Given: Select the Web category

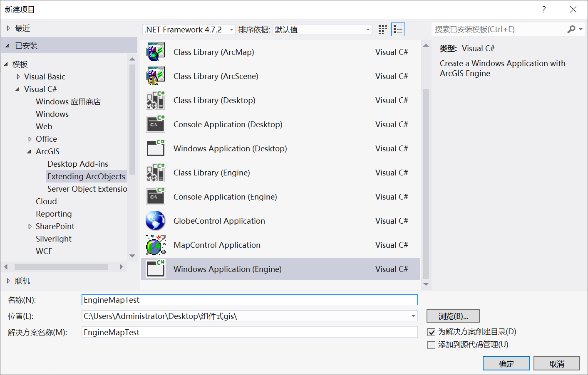Looking at the screenshot, I should [44, 126].
